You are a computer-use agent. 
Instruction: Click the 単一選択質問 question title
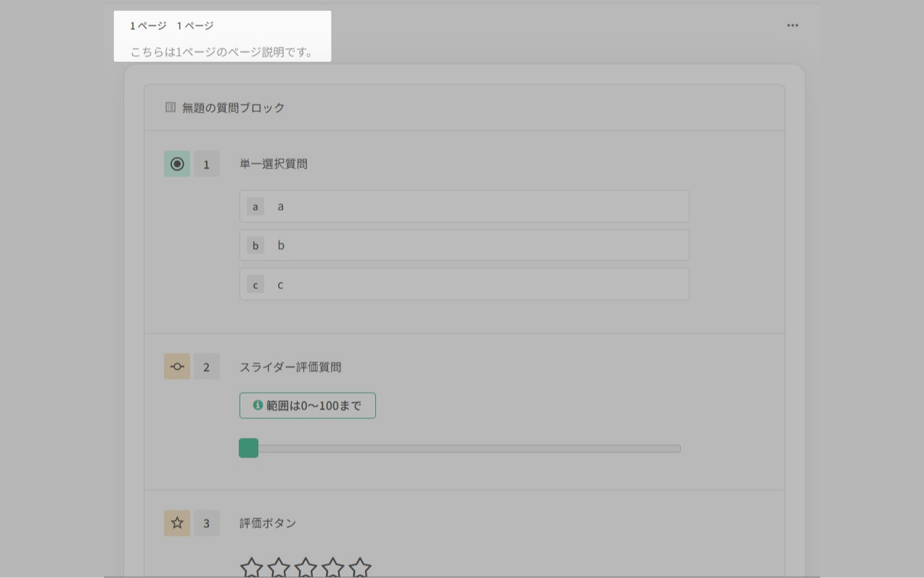point(274,164)
